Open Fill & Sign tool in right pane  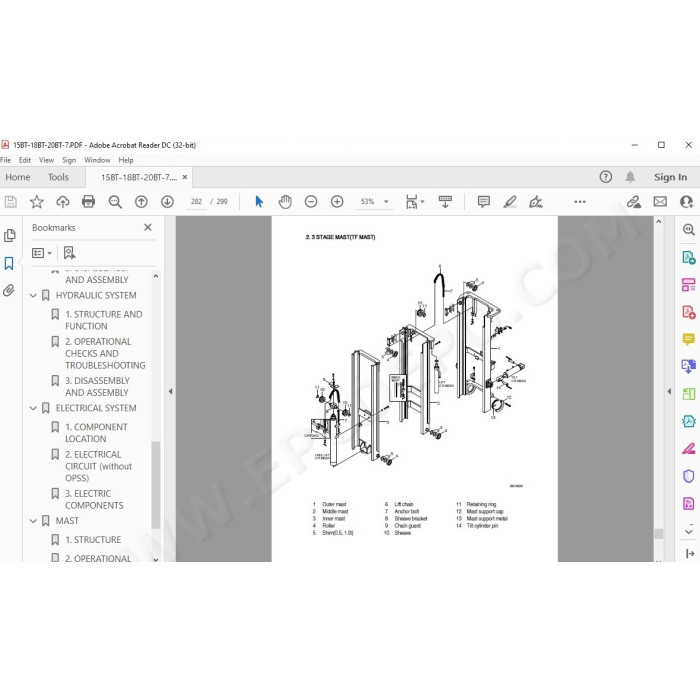688,449
